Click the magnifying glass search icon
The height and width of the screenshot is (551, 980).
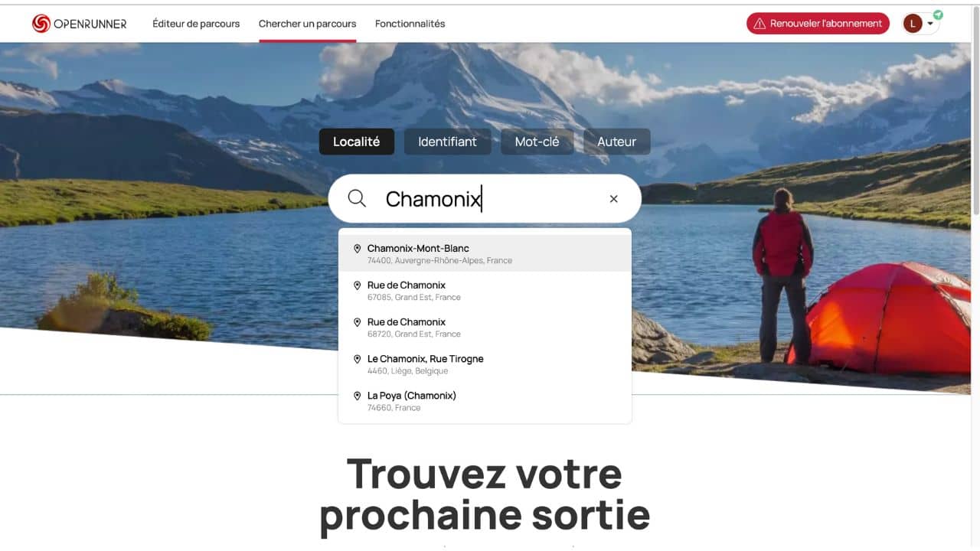coord(357,199)
